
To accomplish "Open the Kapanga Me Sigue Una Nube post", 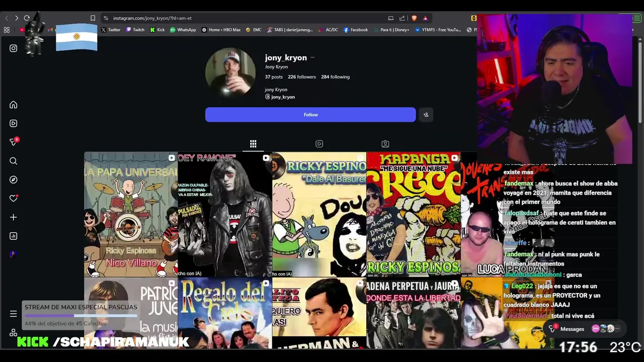I will point(414,214).
